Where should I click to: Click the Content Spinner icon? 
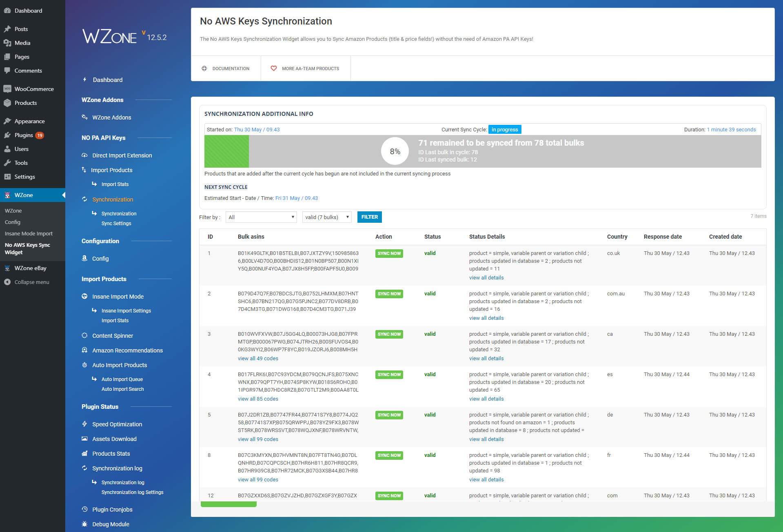tap(84, 336)
